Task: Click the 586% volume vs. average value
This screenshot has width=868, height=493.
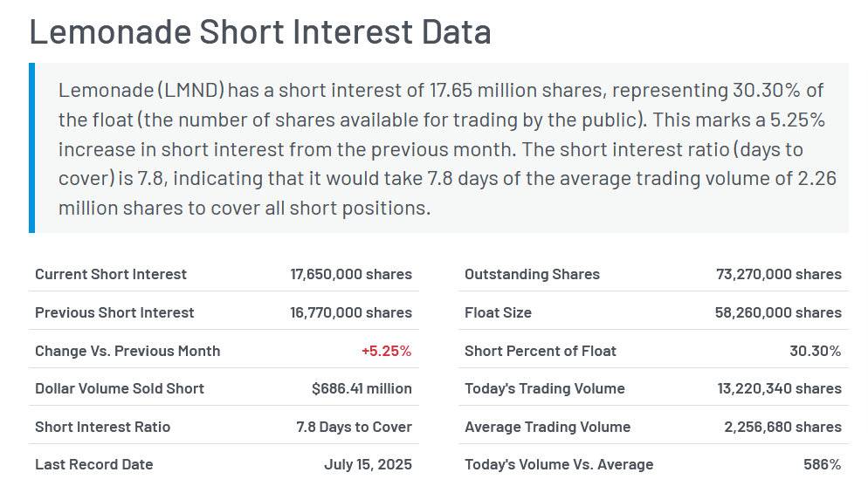Action: click(822, 464)
